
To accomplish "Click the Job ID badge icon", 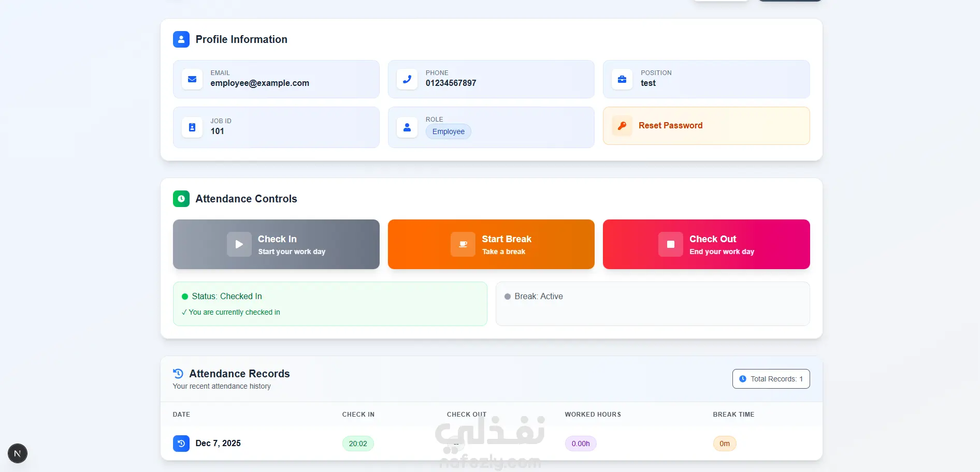I will click(192, 127).
